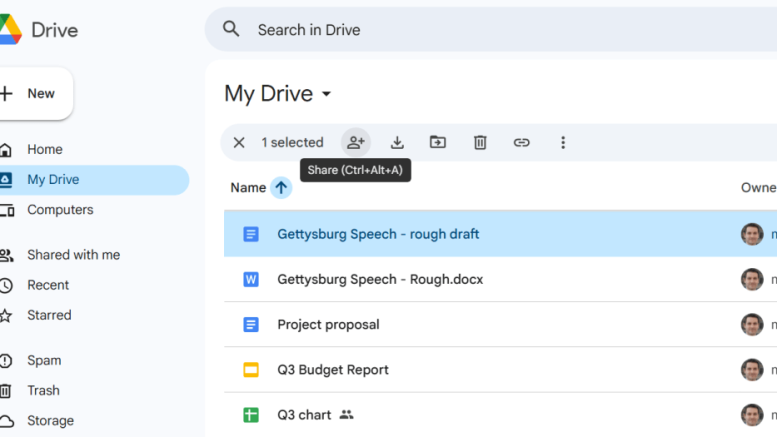Click the trash icon in selection toolbar

(480, 142)
